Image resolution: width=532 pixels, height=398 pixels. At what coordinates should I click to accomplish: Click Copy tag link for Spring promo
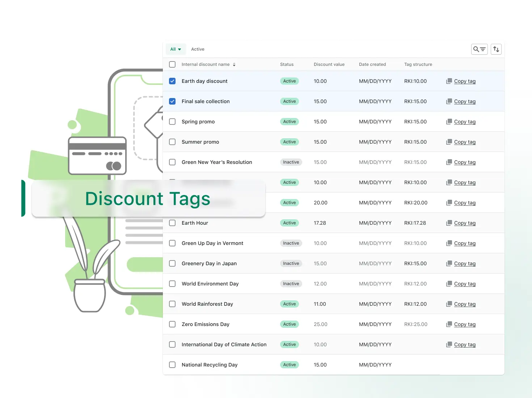tap(465, 122)
